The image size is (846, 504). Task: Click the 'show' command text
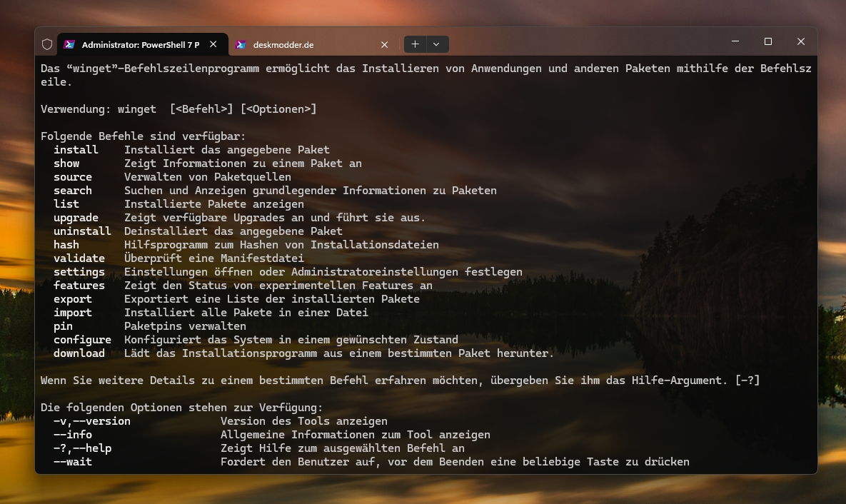click(x=66, y=163)
